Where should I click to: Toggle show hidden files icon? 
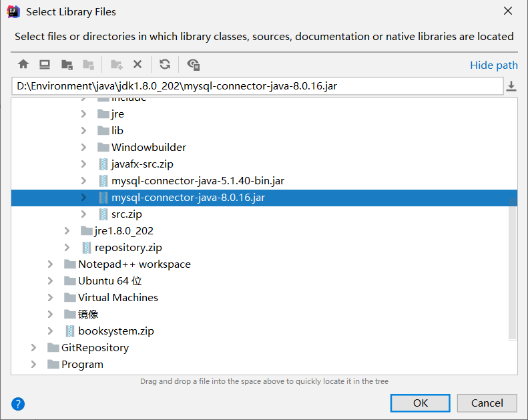coord(194,64)
